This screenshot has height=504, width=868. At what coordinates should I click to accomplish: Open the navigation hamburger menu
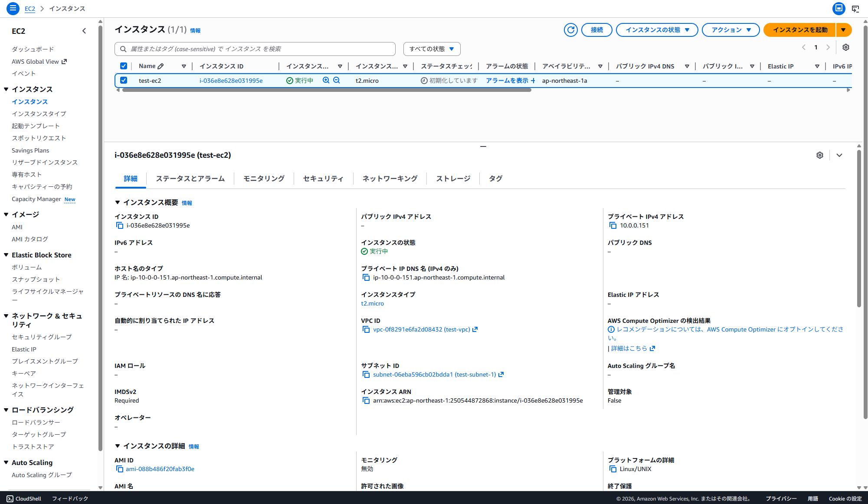point(13,8)
